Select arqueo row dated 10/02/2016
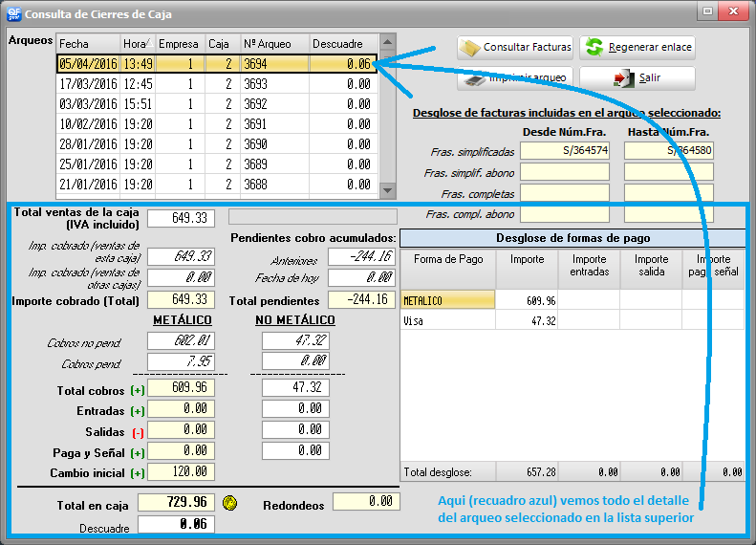Screen dimensions: 756x545 [217, 124]
